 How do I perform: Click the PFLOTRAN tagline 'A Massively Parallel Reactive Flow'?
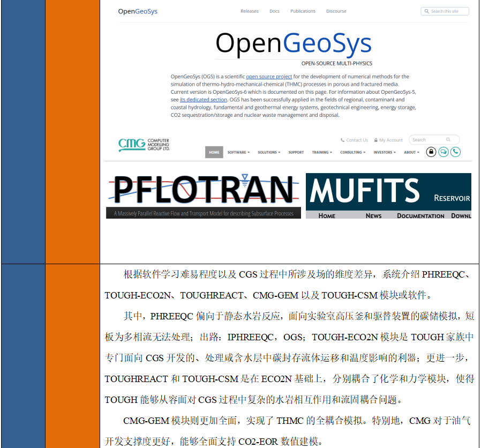(x=204, y=213)
